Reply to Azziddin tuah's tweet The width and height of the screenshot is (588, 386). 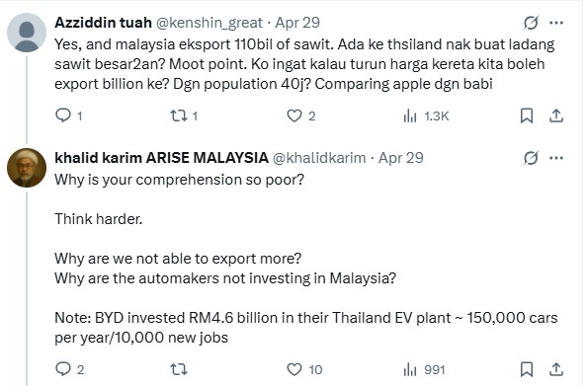point(68,116)
